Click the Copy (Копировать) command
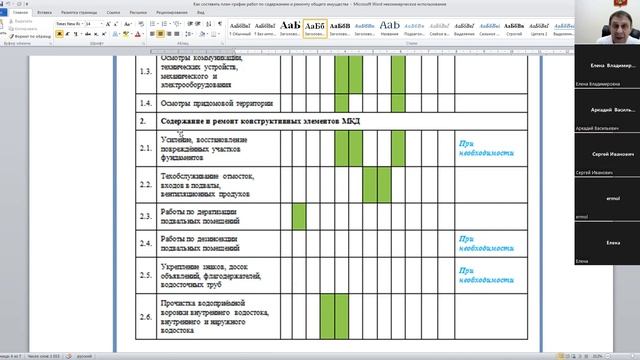Screen dimensions: 640x360 click(x=24, y=29)
